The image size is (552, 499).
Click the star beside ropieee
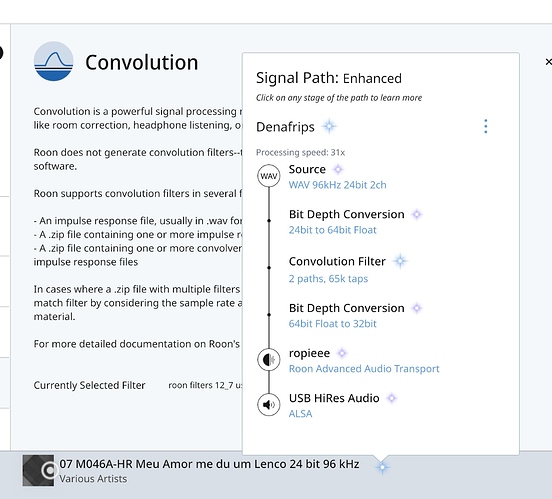point(342,353)
